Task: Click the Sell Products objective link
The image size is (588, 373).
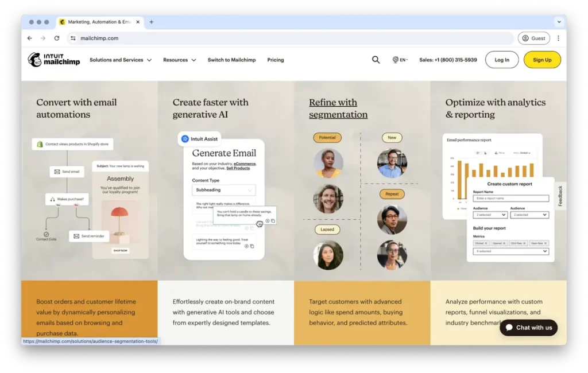Action: 238,168
